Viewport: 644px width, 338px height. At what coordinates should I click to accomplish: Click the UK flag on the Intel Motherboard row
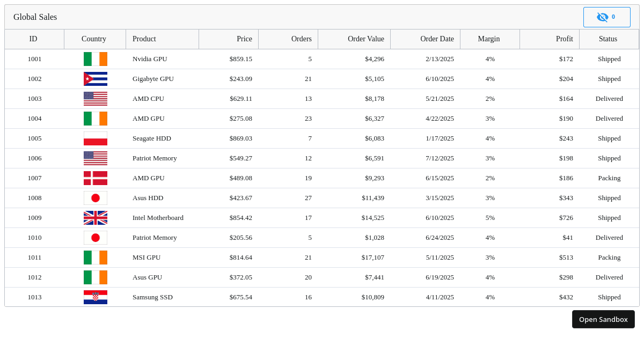[95, 218]
